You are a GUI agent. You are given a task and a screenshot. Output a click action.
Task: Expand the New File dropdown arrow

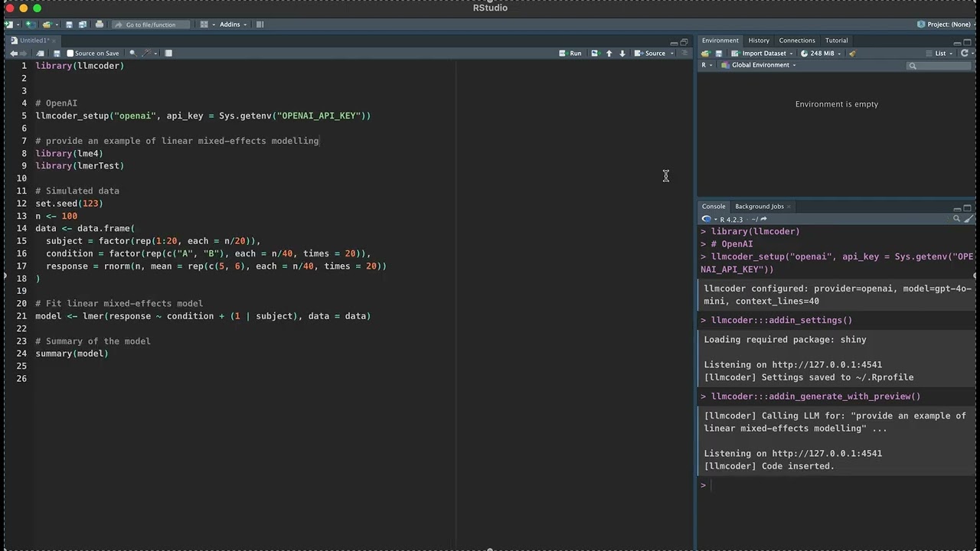[18, 24]
